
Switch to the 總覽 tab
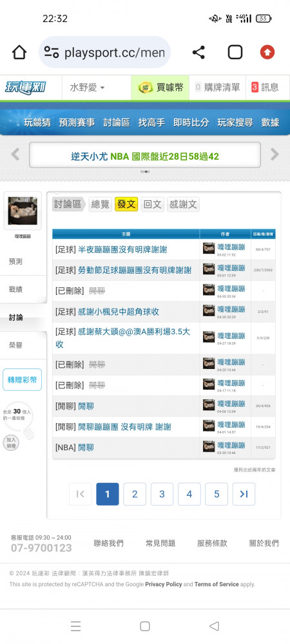pos(101,204)
